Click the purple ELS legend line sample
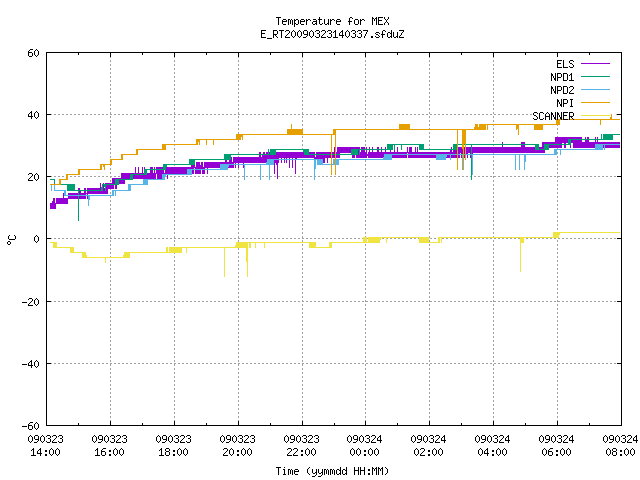 (x=596, y=64)
